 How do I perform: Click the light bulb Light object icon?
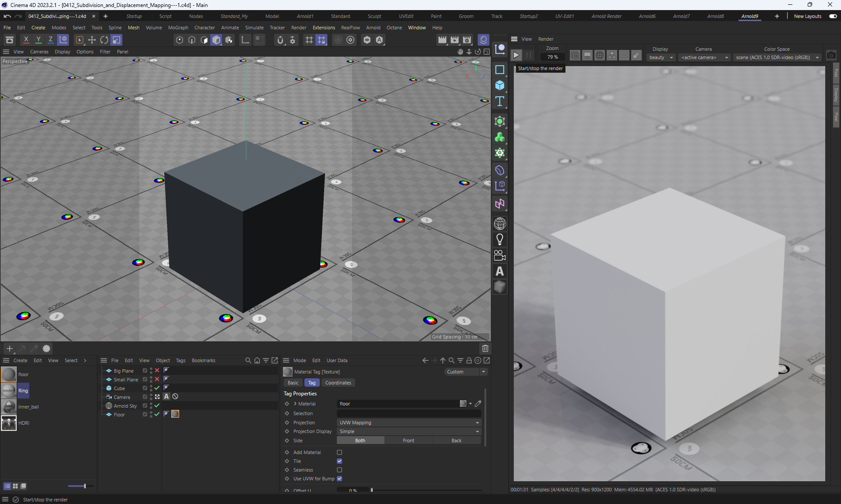pos(500,239)
